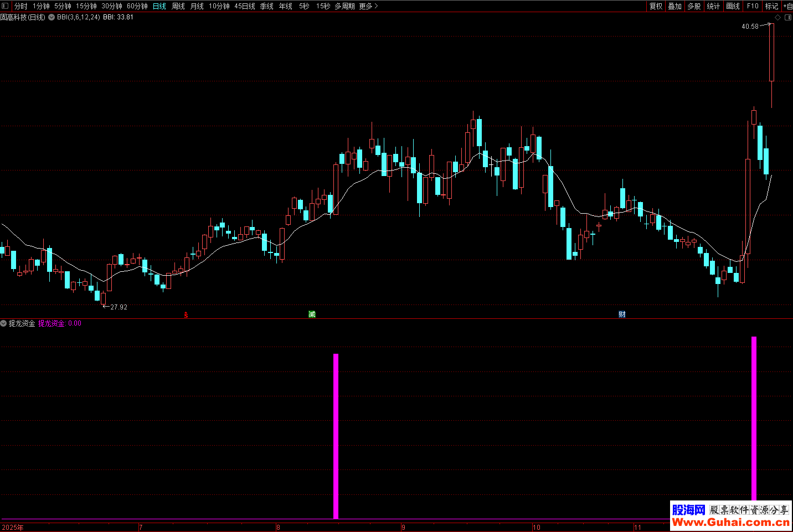Toggle the 多周期 multi-period view
This screenshot has height=532, width=793.
pos(344,6)
